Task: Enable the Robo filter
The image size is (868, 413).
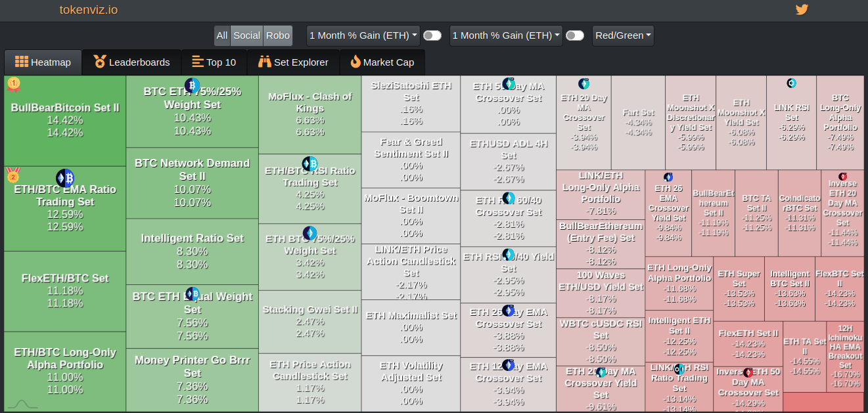Action: pyautogui.click(x=277, y=35)
